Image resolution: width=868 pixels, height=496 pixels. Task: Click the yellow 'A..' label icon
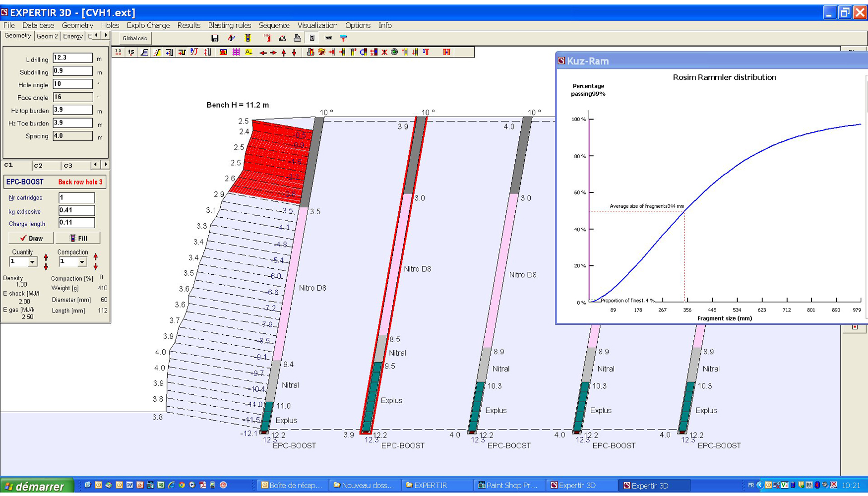tap(249, 52)
